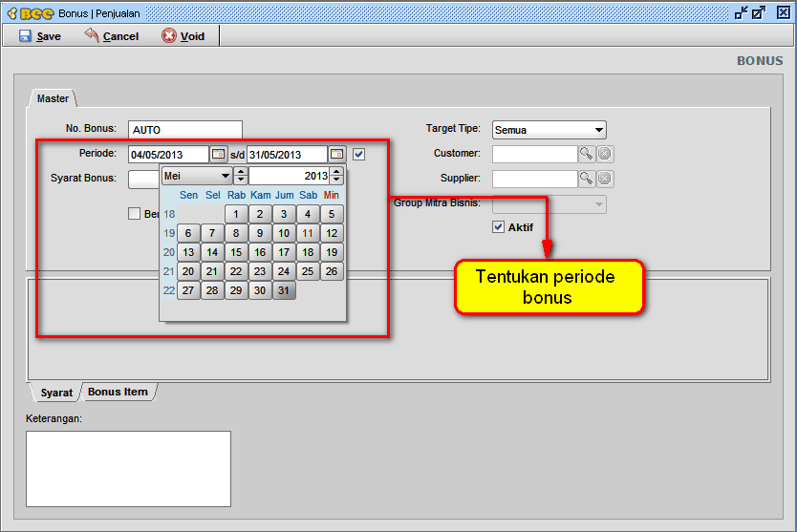Pick day 31 in the calendar
Viewport: 797px width, 532px height.
pos(284,290)
